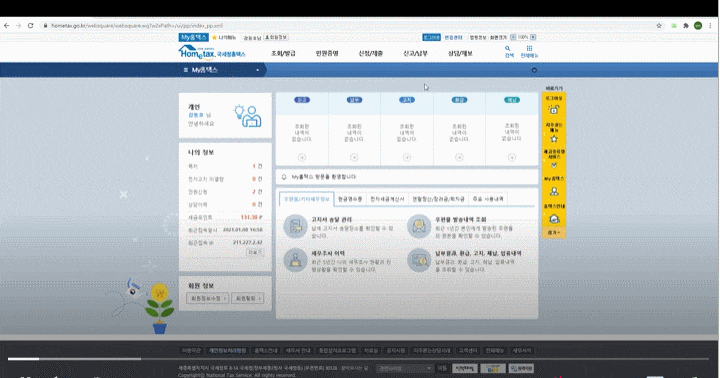Click the 로그아웃 lock icon in yellow sidebar

pyautogui.click(x=554, y=110)
